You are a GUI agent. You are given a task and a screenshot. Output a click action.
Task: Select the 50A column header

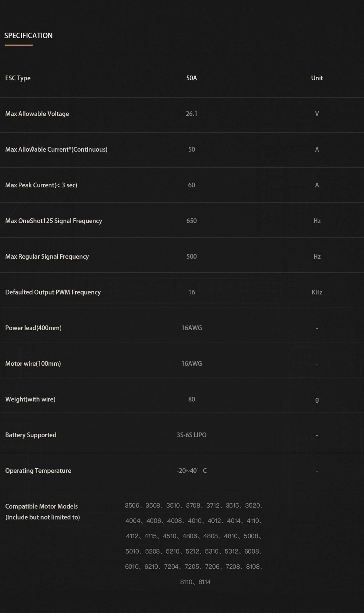pos(191,78)
